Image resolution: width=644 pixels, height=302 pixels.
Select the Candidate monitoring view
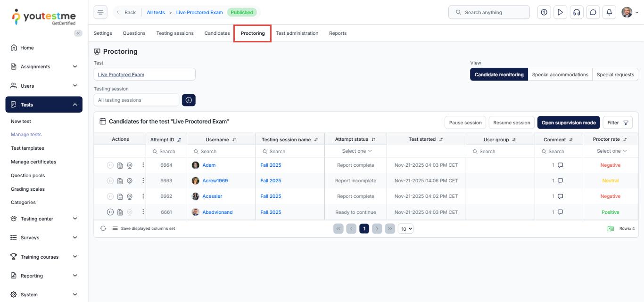tap(499, 74)
